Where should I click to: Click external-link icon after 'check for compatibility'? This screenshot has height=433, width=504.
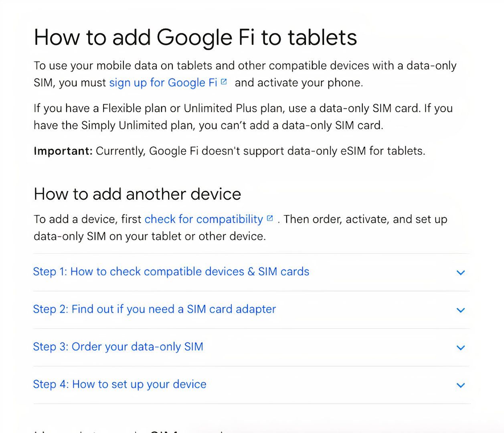[270, 219]
